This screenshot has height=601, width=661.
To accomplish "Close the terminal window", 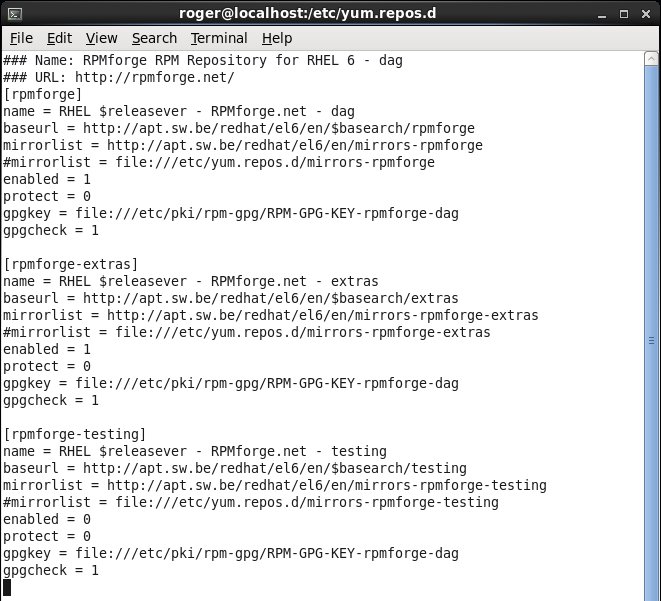I will pos(646,14).
